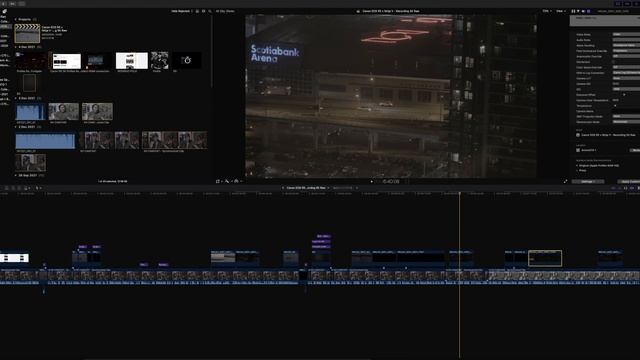Viewport: 640px width, 360px height.
Task: Open the Video inspector tab icon
Action: point(573,11)
